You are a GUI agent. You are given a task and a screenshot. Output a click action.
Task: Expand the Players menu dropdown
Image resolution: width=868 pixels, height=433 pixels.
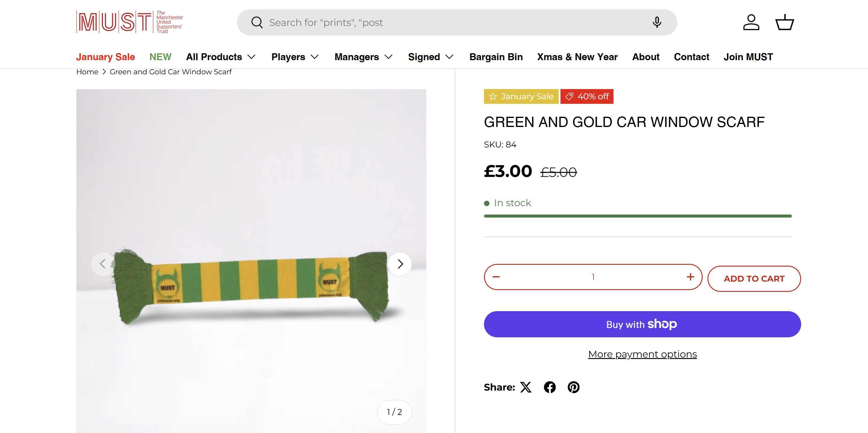tap(295, 57)
